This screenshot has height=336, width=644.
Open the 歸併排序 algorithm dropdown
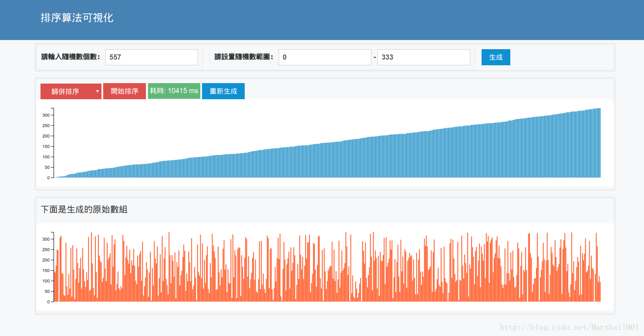click(x=71, y=91)
